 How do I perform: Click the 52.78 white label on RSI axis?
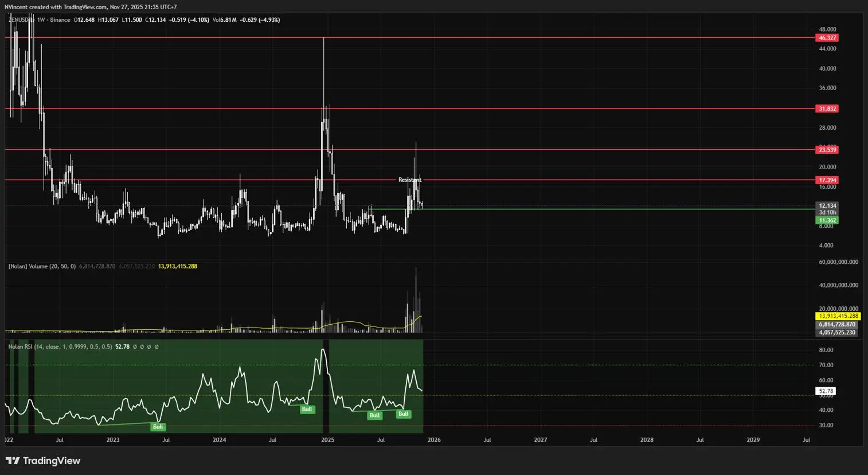point(826,391)
